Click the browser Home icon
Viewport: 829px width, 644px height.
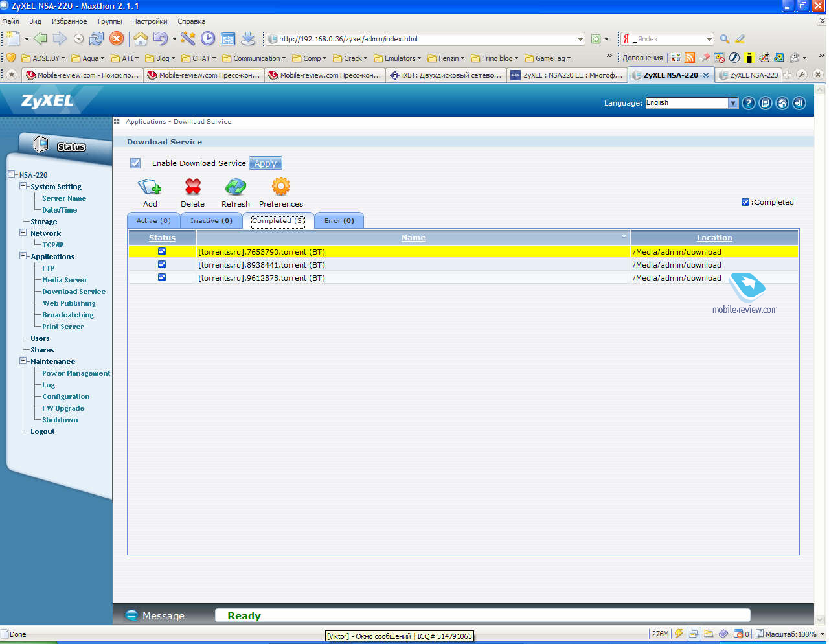click(141, 39)
